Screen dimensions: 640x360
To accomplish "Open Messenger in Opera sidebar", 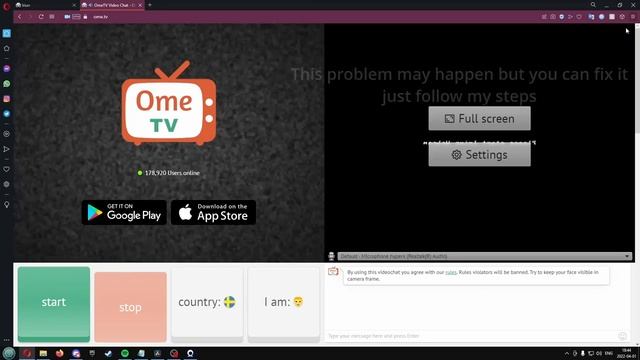I will point(7,69).
